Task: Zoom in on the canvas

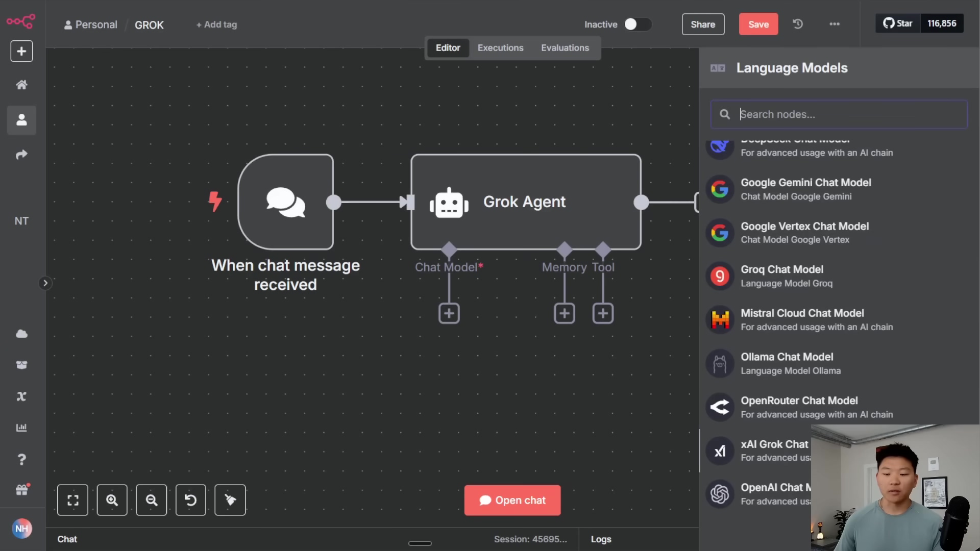Action: 112,500
